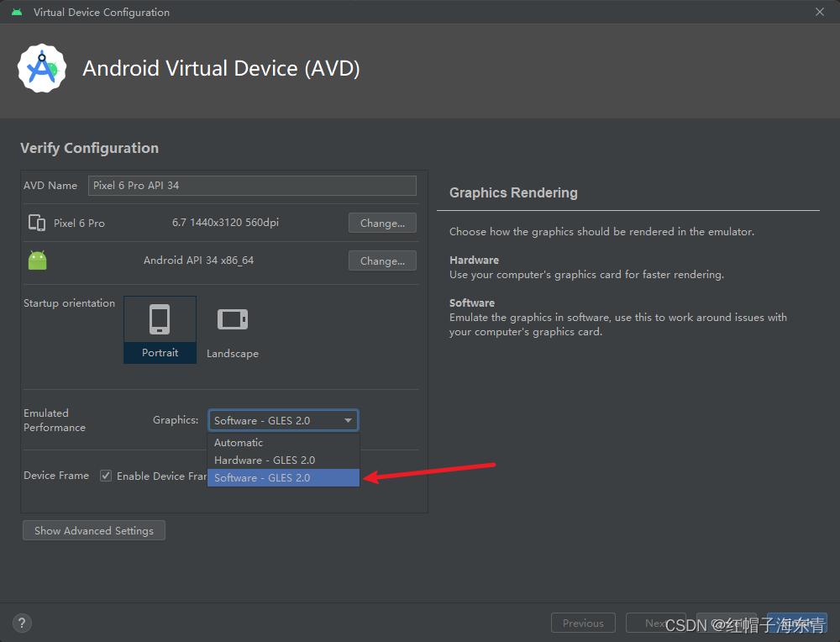Select Landscape startup orientation
Viewport: 840px width, 642px height.
tap(233, 331)
